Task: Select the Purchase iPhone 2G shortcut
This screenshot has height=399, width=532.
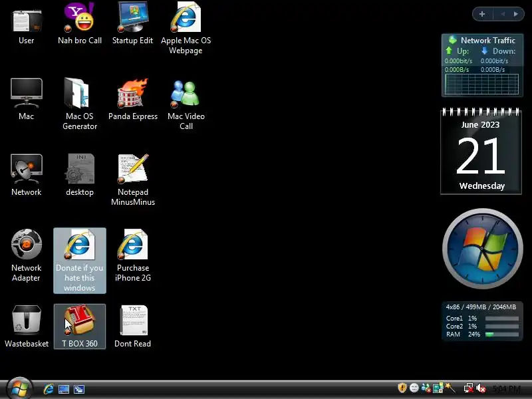Action: 132,255
